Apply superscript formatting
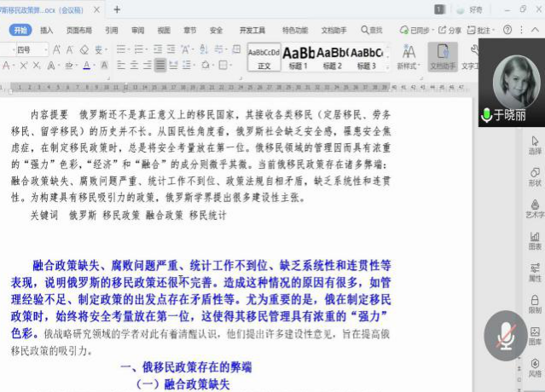Image resolution: width=545 pixels, height=392 pixels. [24, 66]
